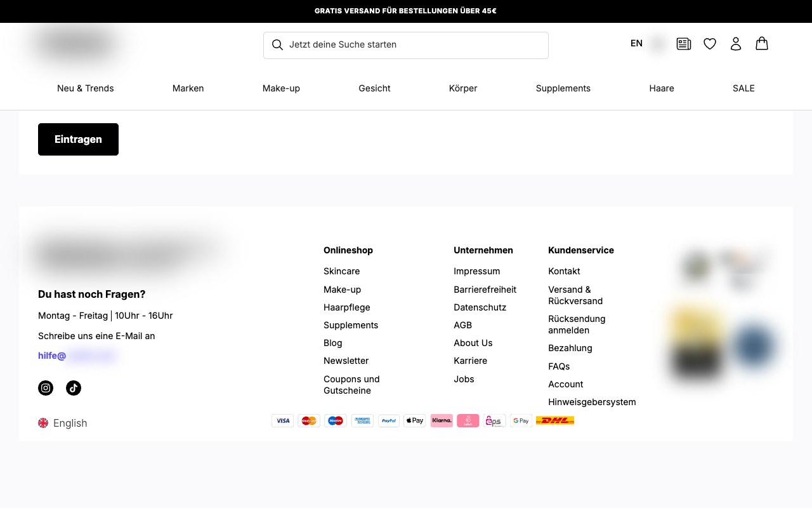Open Coupons und Gutscheine link
Viewport: 812px width, 508px height.
pos(351,385)
